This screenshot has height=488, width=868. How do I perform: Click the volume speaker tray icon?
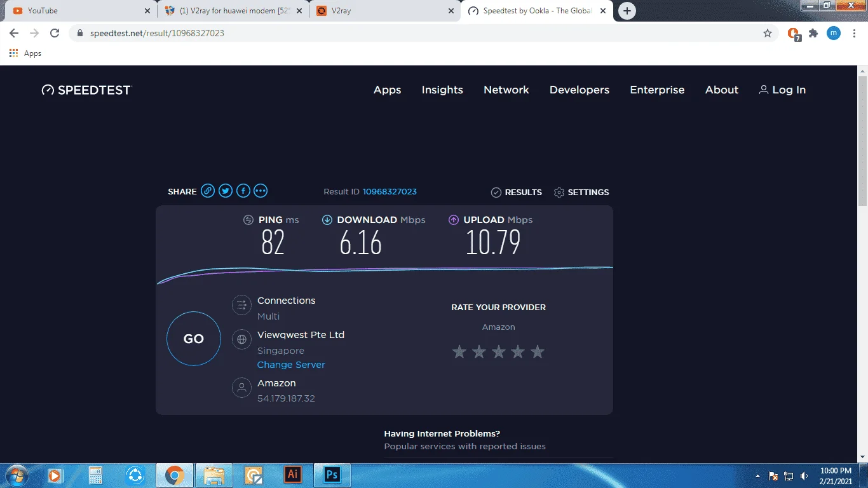pos(804,475)
